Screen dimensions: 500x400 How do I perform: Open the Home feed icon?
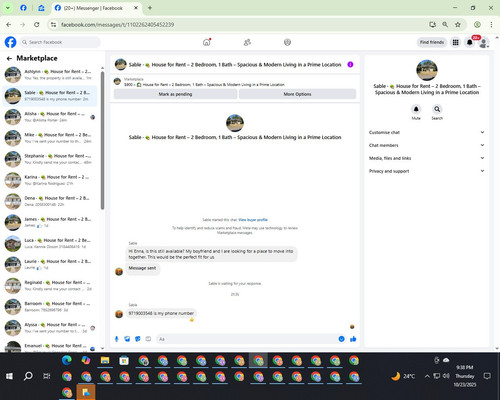[207, 42]
